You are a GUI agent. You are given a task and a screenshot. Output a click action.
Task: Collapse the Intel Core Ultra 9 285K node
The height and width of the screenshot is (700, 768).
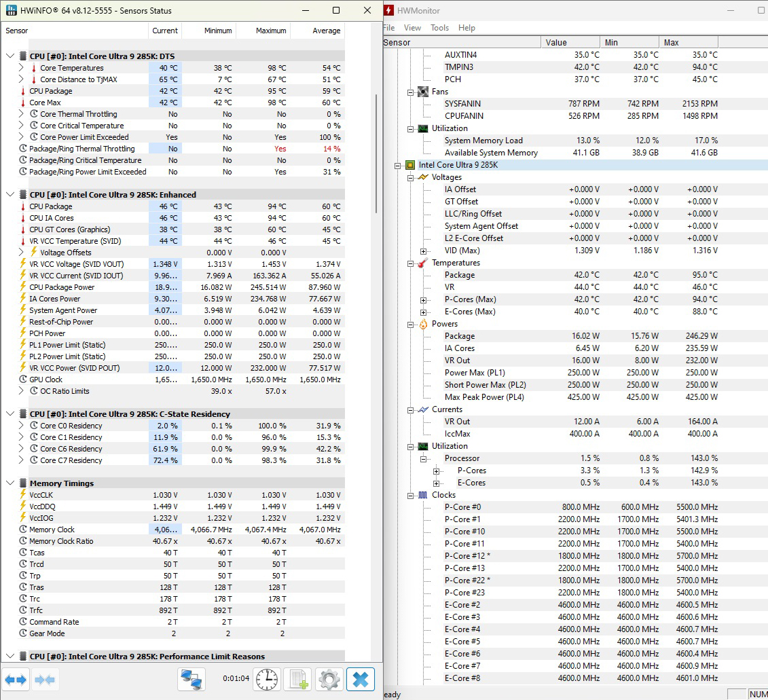398,166
